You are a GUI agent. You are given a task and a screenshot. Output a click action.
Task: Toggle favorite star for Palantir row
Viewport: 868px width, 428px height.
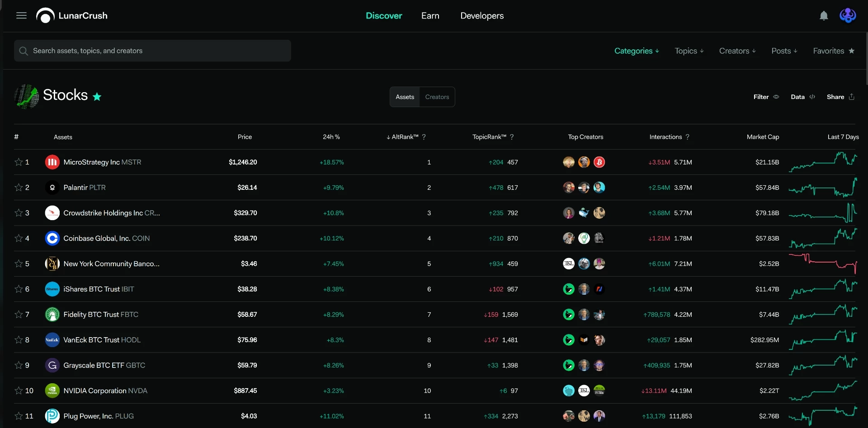19,187
